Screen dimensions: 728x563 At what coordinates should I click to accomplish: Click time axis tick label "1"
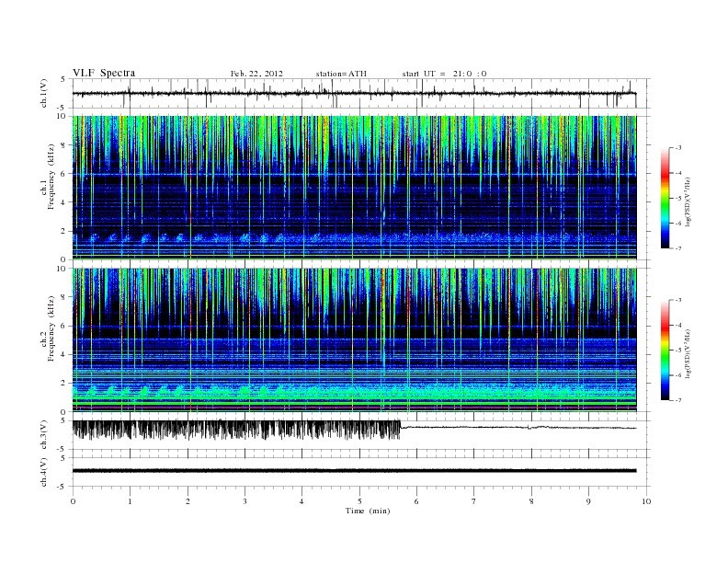(130, 501)
